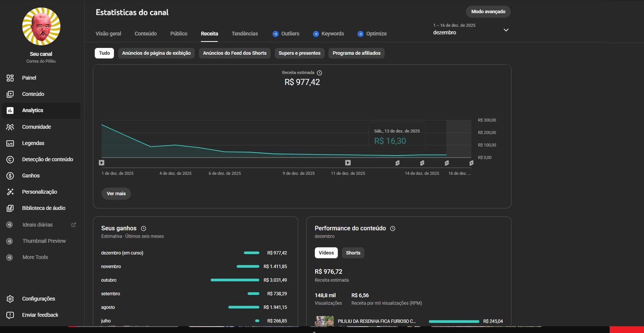Select Anúncios do Feed dos Shorts filter
644x333 pixels.
(x=234, y=53)
